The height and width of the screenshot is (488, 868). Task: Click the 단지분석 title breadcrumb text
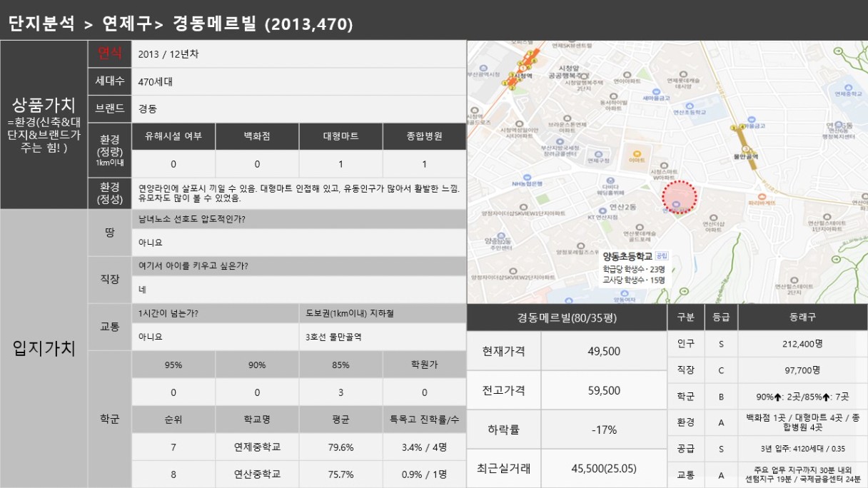[x=41, y=24]
